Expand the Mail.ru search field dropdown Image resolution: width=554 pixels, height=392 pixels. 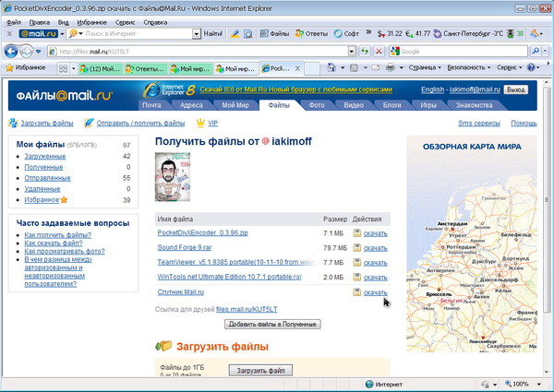pyautogui.click(x=197, y=34)
